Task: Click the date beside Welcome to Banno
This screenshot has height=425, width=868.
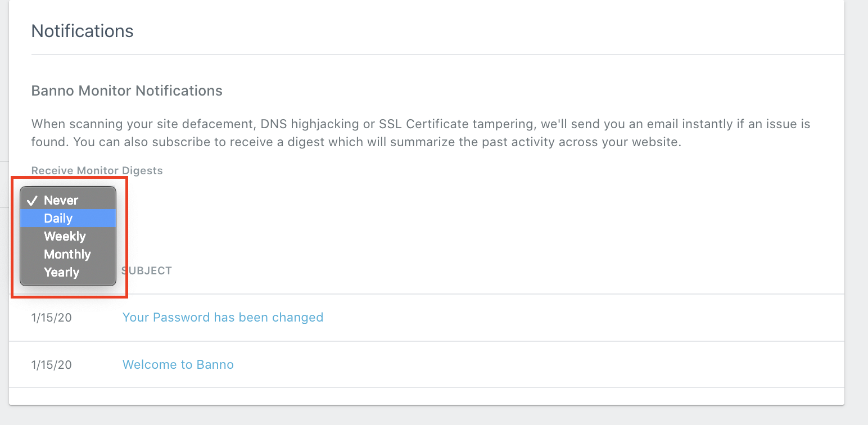Action: pyautogui.click(x=52, y=365)
